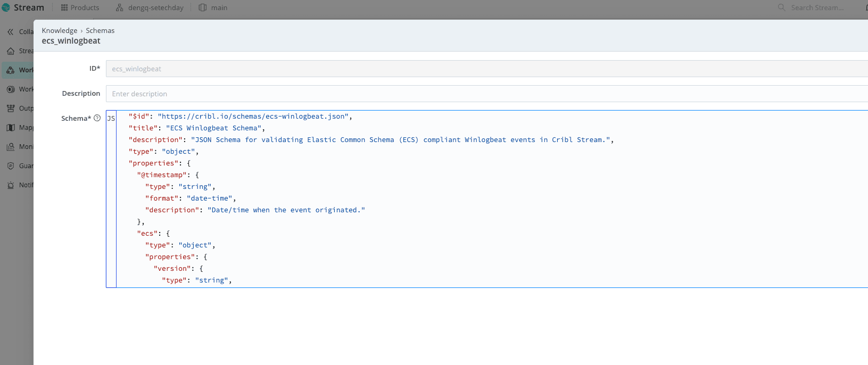Click the "version" property line

[x=178, y=269]
